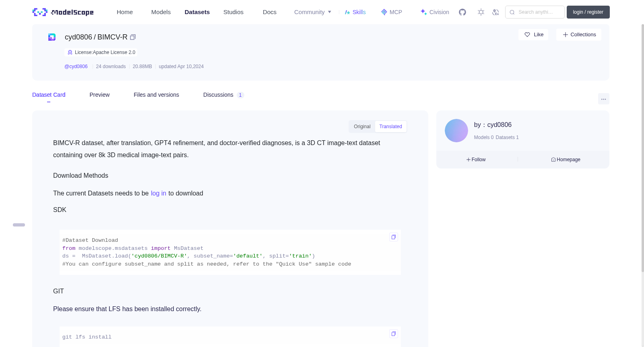Open the Models section
644x347 pixels.
click(161, 12)
